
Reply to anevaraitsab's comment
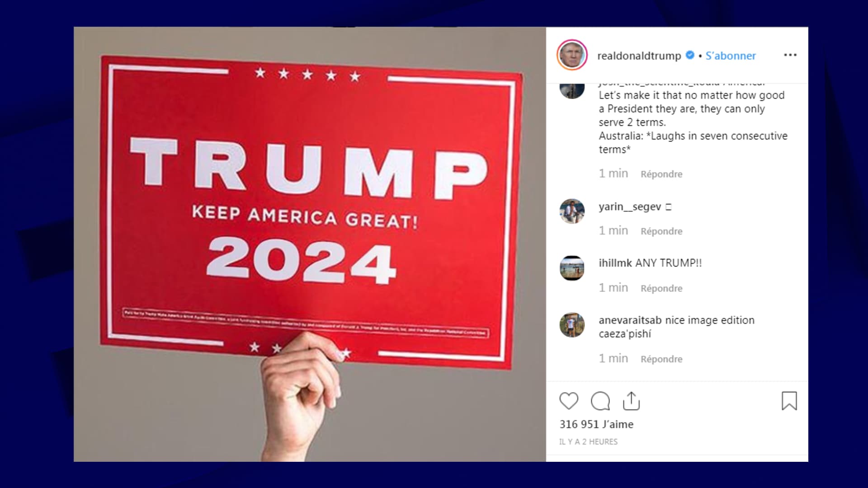coord(661,359)
